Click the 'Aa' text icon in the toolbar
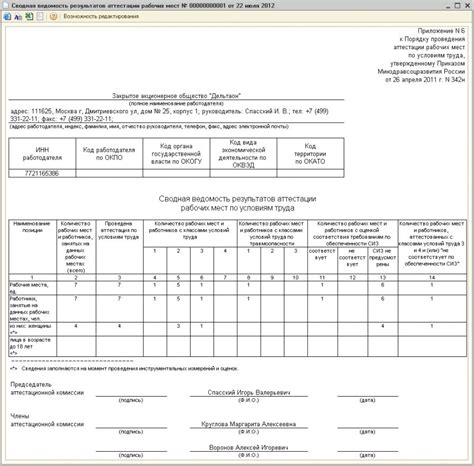The width and height of the screenshot is (474, 466). click(x=18, y=17)
